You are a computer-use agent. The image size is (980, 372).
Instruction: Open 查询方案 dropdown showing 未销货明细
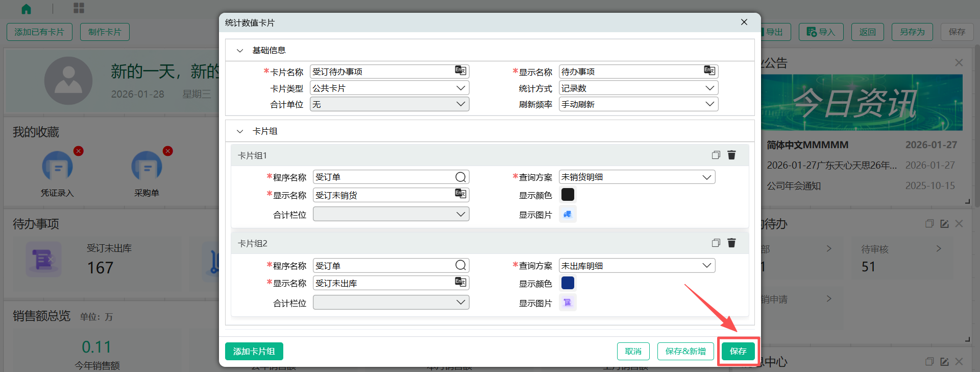click(x=636, y=177)
